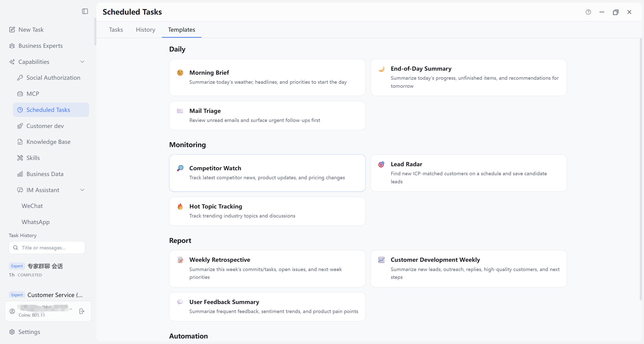The height and width of the screenshot is (344, 644).
Task: Click the Hot Topic Tracking flame icon
Action: (180, 206)
